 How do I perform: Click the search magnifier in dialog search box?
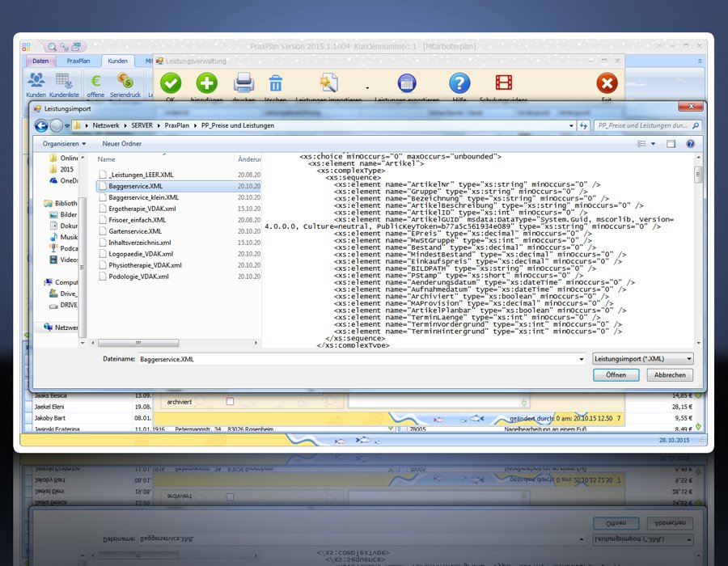coord(695,125)
